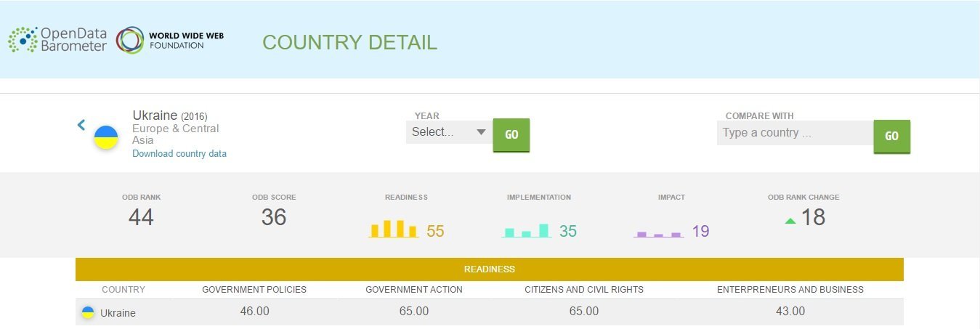Open the Download country data link
The height and width of the screenshot is (329, 980).
pos(179,153)
